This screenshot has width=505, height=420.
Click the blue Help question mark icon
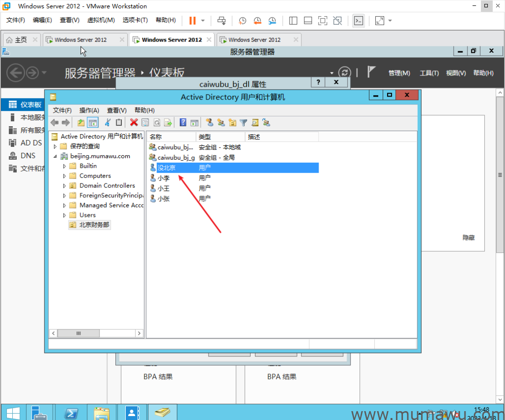click(183, 123)
